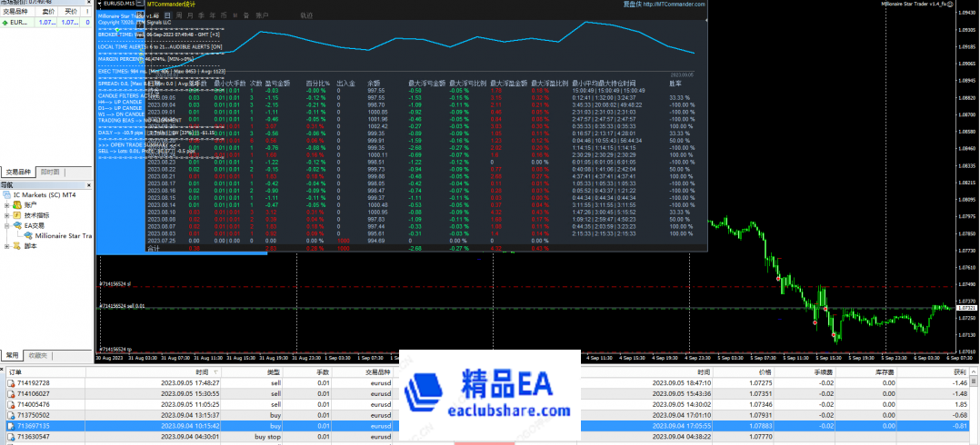The image size is (980, 445).
Task: Click the IC Markets (SC) MT4 icon
Action: [7, 194]
